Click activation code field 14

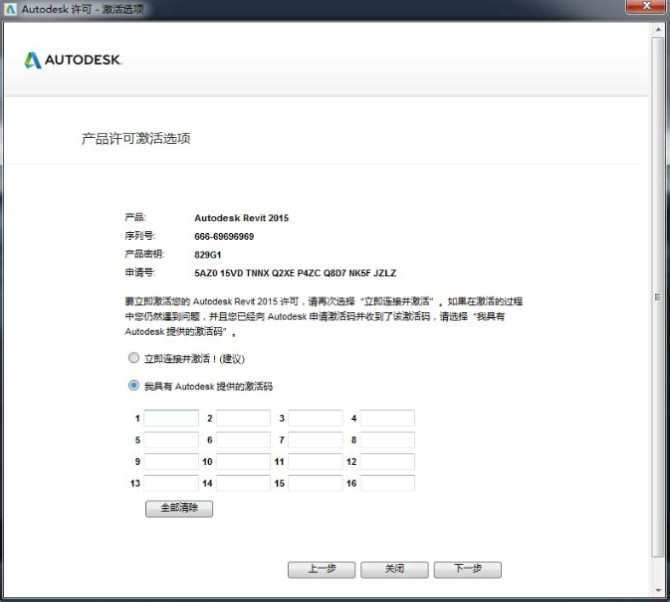tap(243, 483)
